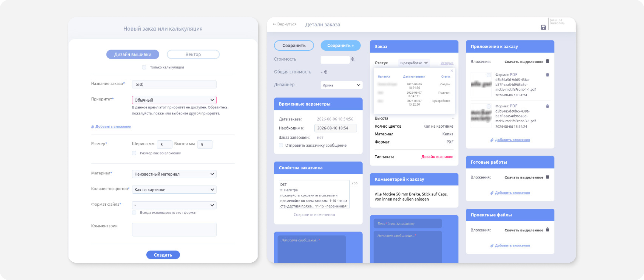Close the status history popup
This screenshot has width=644, height=280.
coord(451,71)
